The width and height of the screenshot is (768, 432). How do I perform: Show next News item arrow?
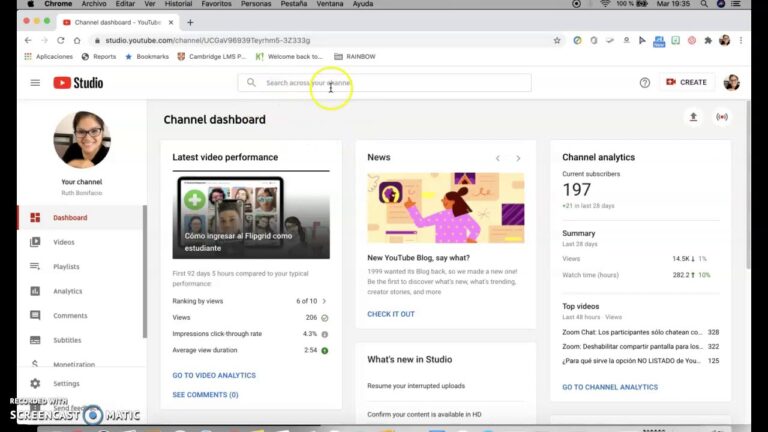pos(518,158)
